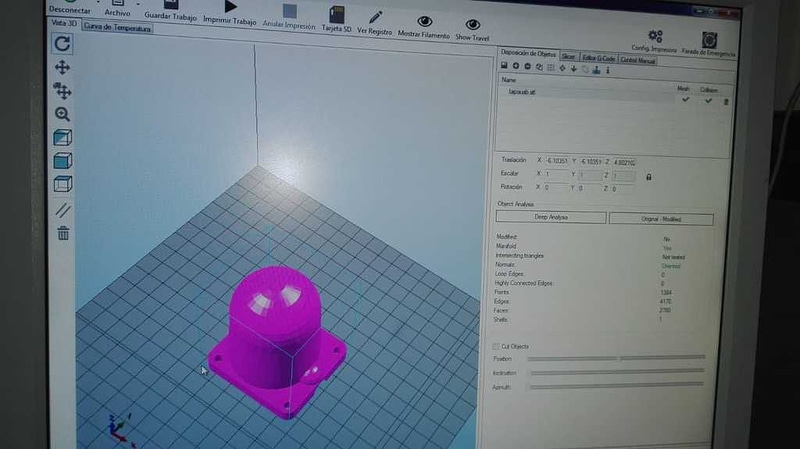Switch to front cube view
Image resolution: width=800 pixels, height=449 pixels.
point(62,161)
